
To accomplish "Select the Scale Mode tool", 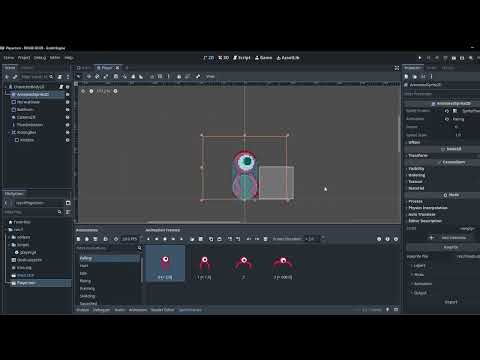I will pos(106,76).
